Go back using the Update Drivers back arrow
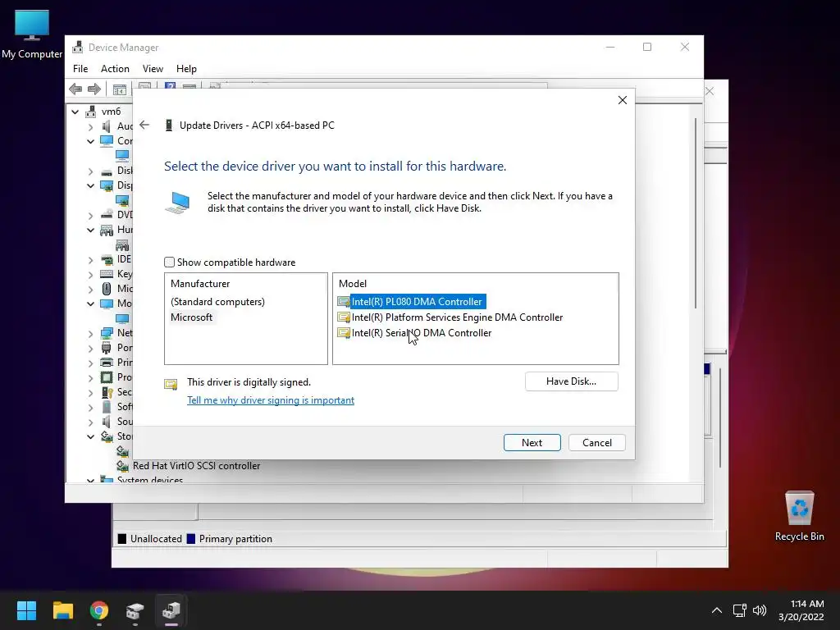 click(144, 125)
